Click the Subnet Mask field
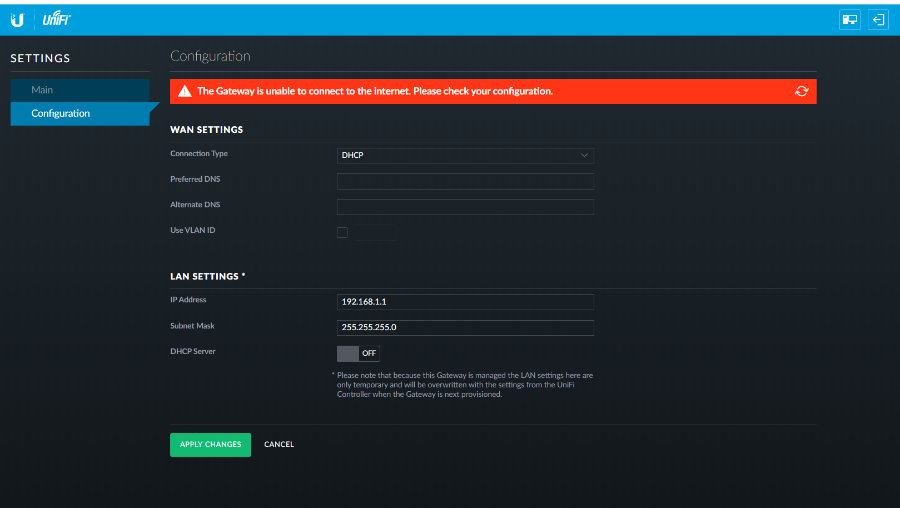 [x=465, y=327]
